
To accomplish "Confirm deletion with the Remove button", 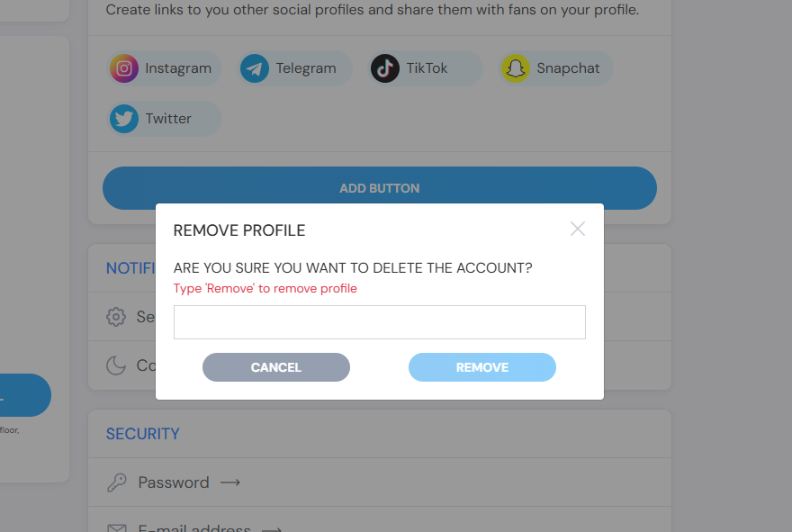I will coord(481,367).
